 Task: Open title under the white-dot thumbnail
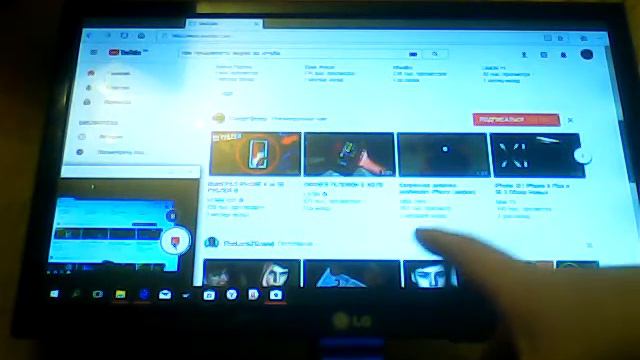(x=438, y=189)
